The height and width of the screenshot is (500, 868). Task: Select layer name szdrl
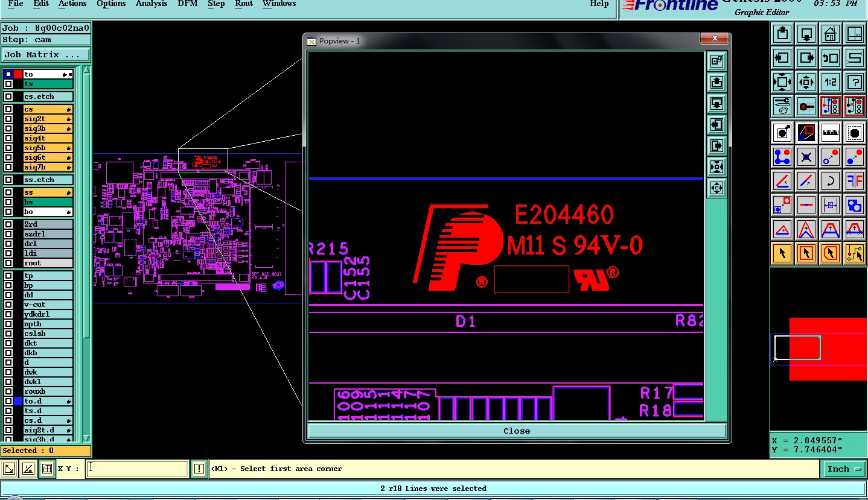[x=48, y=234]
